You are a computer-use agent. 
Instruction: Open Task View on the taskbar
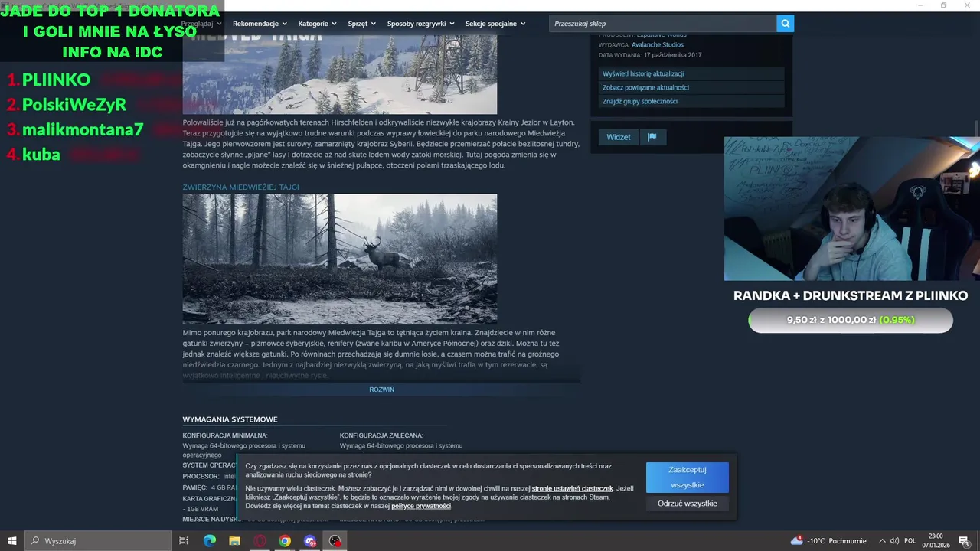pyautogui.click(x=184, y=541)
